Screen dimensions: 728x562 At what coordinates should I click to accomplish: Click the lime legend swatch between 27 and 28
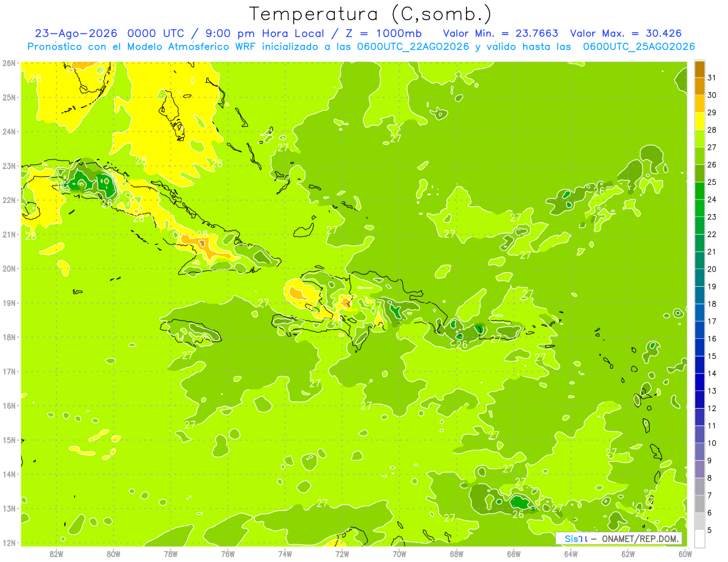pyautogui.click(x=699, y=139)
